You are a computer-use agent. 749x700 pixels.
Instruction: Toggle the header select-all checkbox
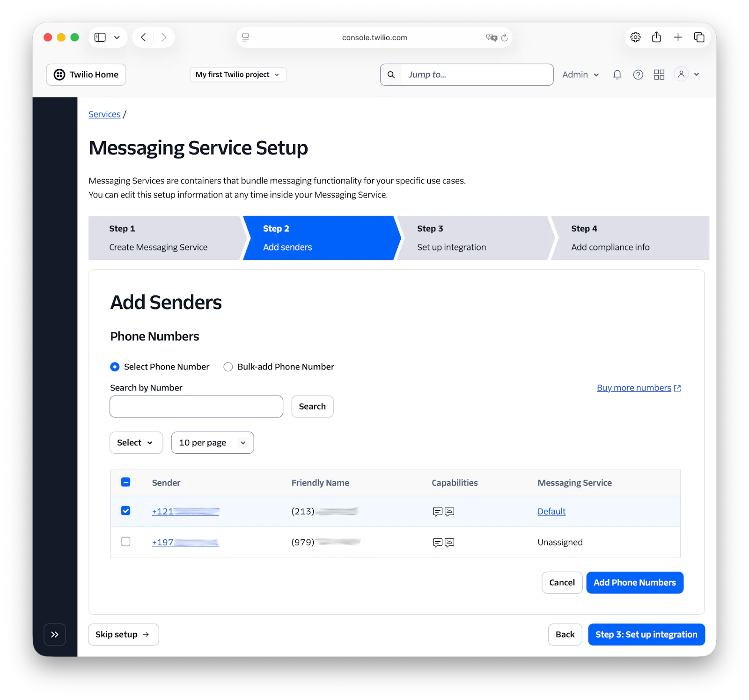[125, 482]
